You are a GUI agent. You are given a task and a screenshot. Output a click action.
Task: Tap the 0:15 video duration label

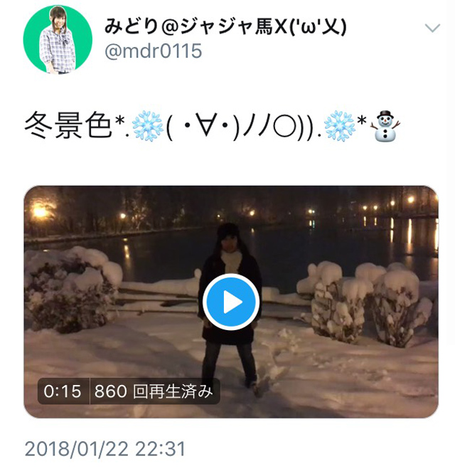63,391
